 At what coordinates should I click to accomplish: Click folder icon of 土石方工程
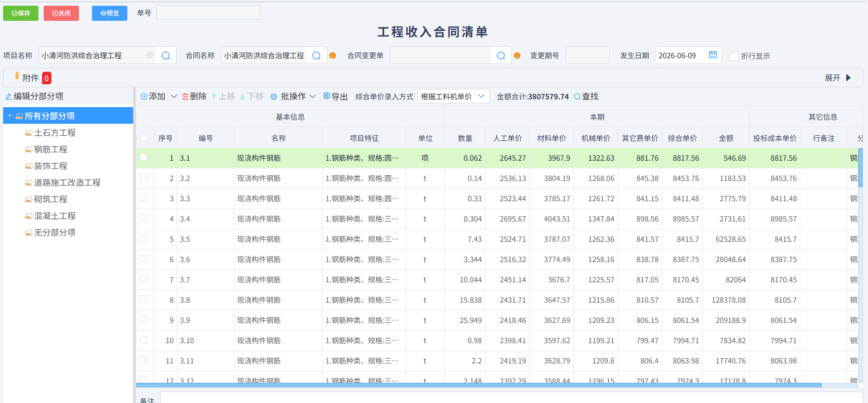(29, 133)
